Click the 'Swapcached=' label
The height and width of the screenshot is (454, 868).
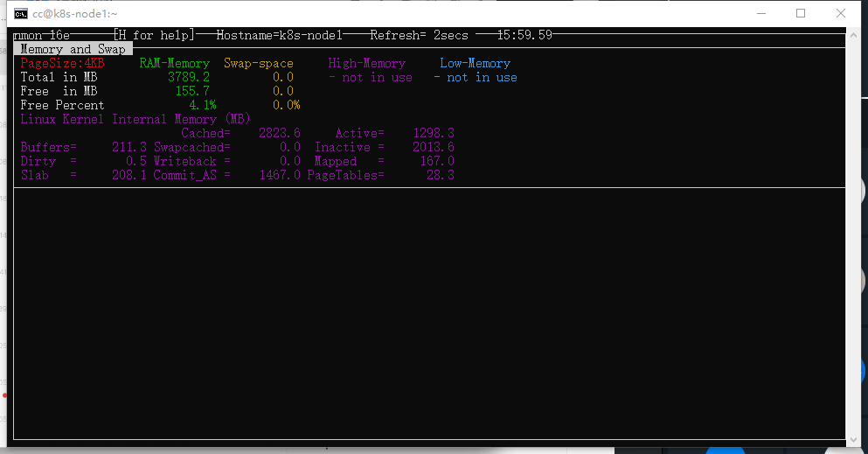(x=192, y=147)
